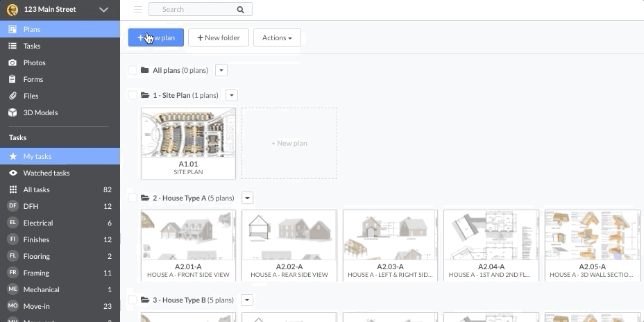
Task: Click the FR badge icon for Framing
Action: click(12, 272)
